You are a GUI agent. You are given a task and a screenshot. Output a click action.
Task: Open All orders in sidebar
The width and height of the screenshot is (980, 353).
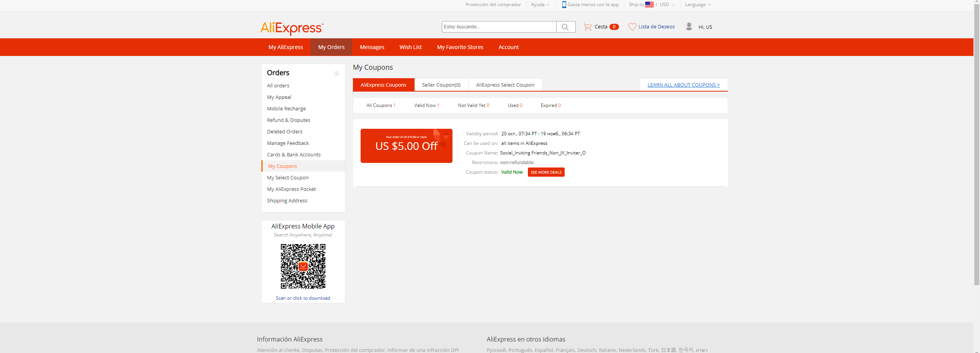coord(278,85)
